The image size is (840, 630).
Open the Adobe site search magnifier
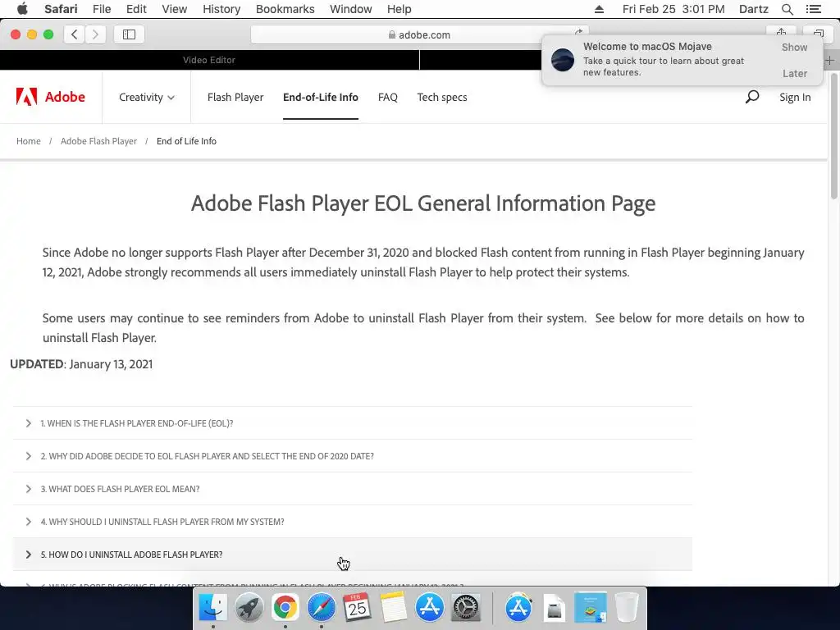coord(752,97)
